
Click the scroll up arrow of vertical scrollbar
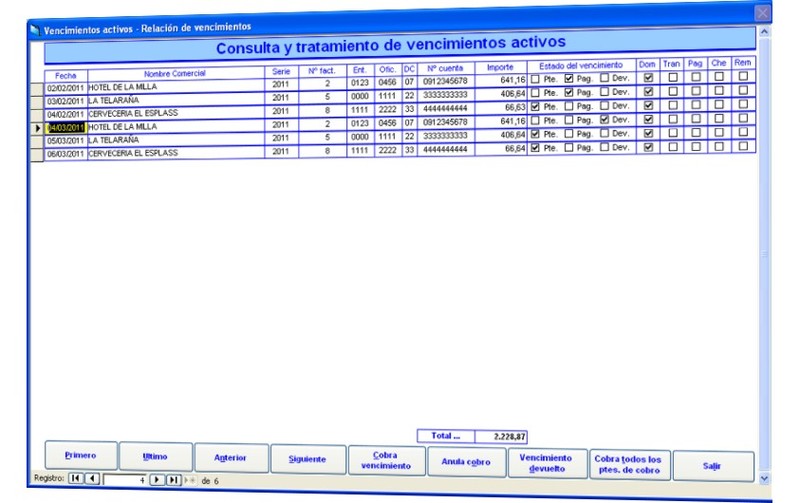[765, 33]
